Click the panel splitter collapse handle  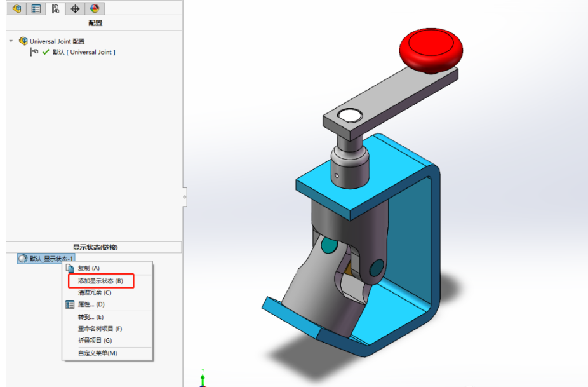pos(184,196)
